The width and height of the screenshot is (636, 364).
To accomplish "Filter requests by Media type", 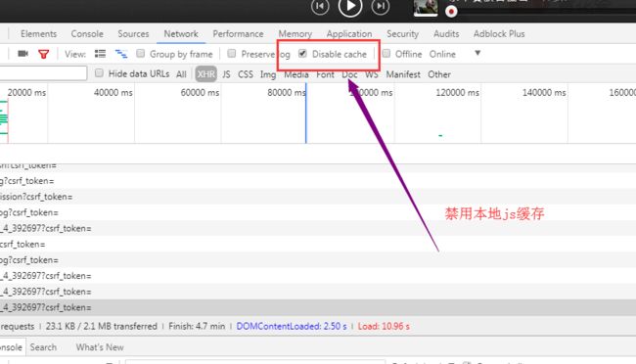I will [x=296, y=74].
